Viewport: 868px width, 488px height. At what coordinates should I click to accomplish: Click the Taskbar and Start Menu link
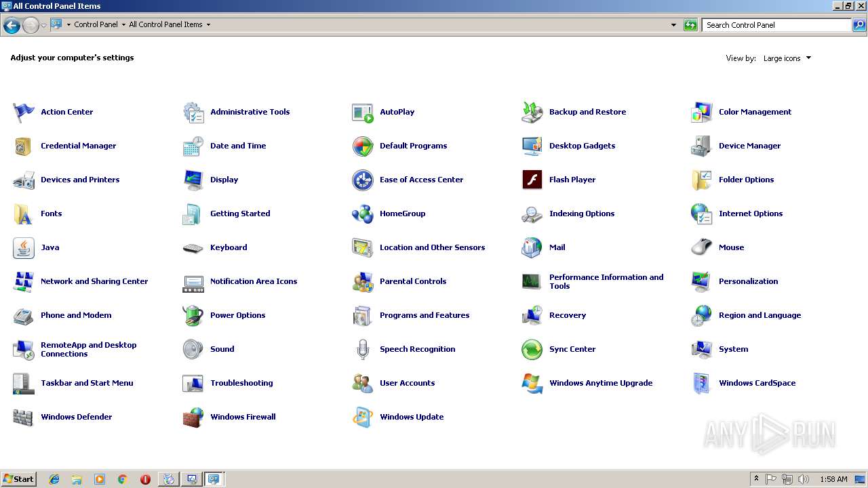87,383
